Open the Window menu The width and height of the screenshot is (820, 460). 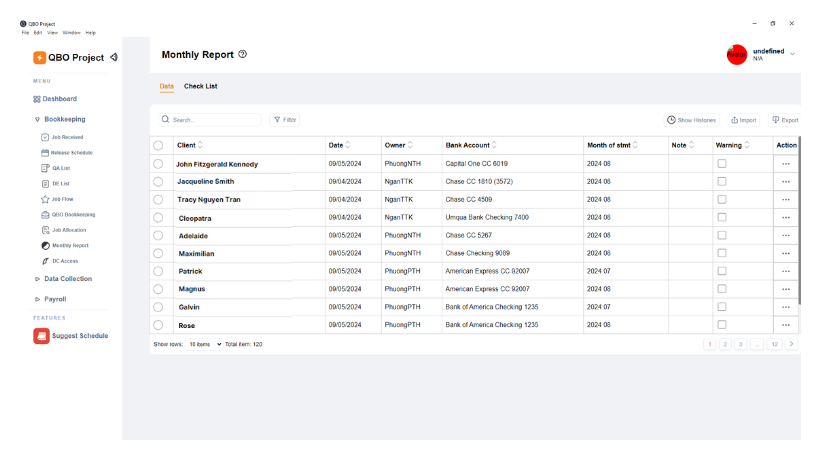pos(71,33)
